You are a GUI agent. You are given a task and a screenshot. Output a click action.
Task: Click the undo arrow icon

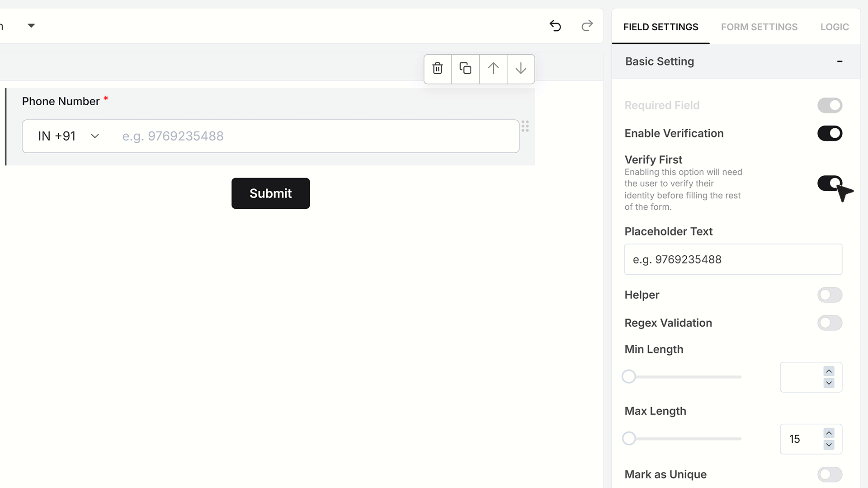(x=555, y=26)
